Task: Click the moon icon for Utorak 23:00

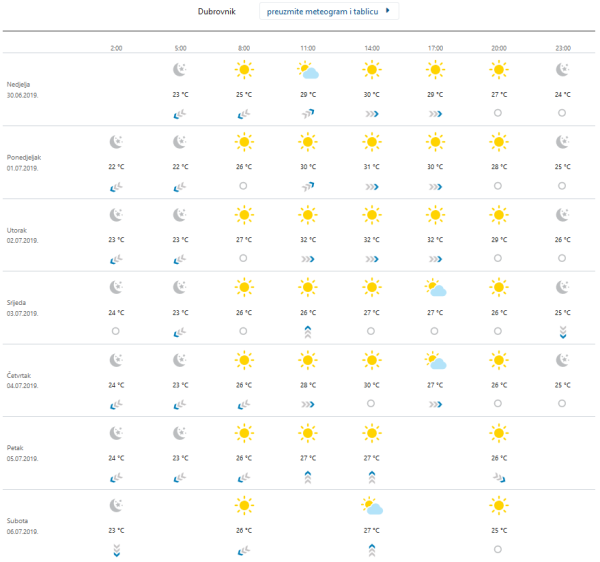Action: coord(563,215)
